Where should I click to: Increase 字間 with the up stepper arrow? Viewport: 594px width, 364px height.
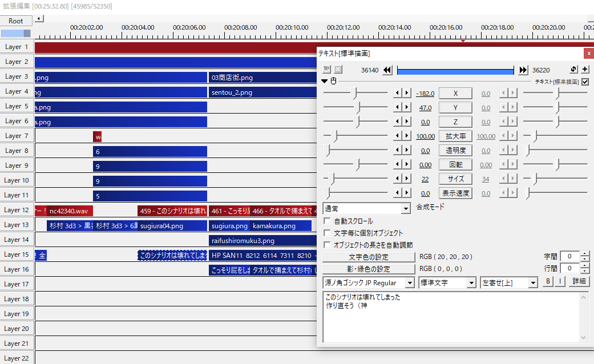click(584, 254)
